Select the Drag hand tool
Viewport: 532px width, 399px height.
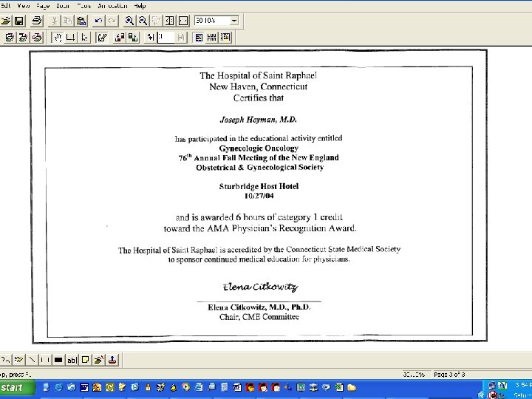pyautogui.click(x=58, y=37)
